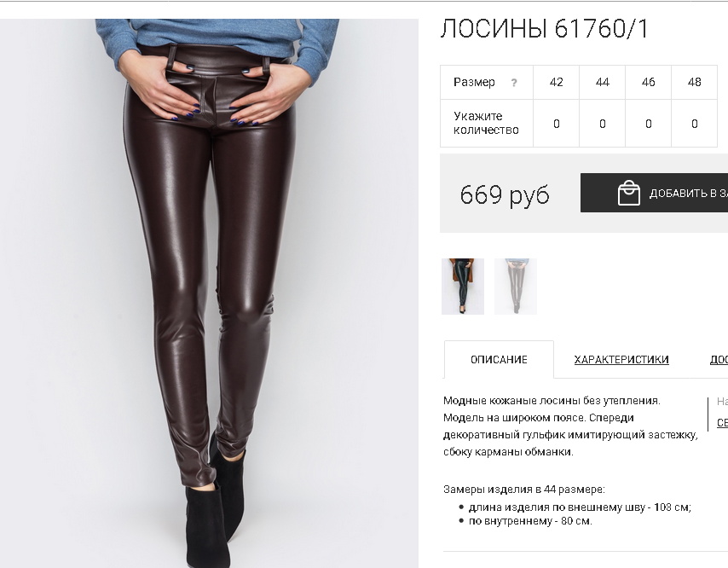Open the size help question mark
The width and height of the screenshot is (728, 568).
(x=513, y=83)
